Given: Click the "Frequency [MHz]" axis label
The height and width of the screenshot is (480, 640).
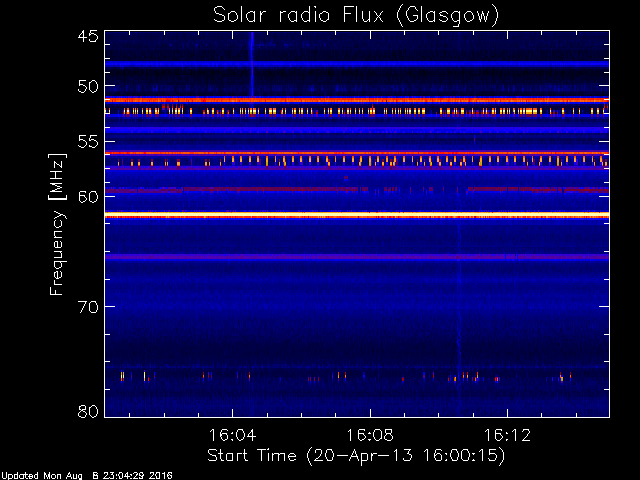Looking at the screenshot, I should (57, 224).
